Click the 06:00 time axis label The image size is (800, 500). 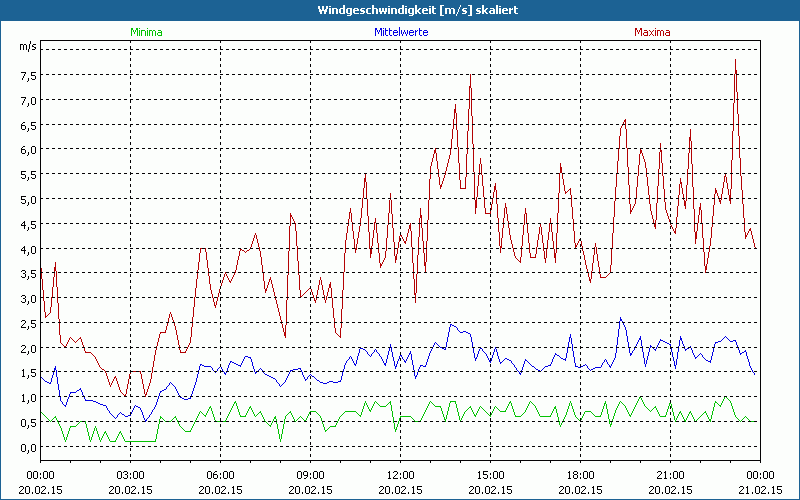[x=221, y=475]
